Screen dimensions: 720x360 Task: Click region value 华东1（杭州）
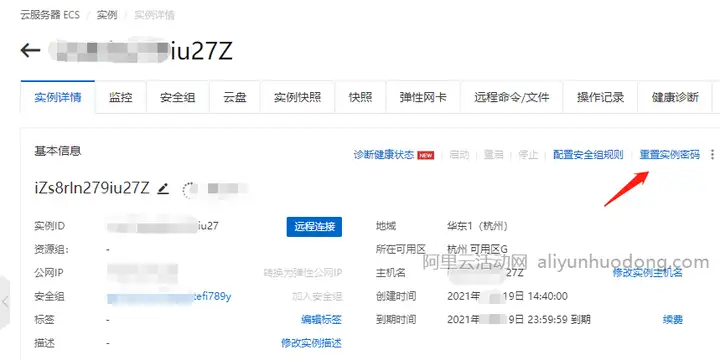point(478,226)
